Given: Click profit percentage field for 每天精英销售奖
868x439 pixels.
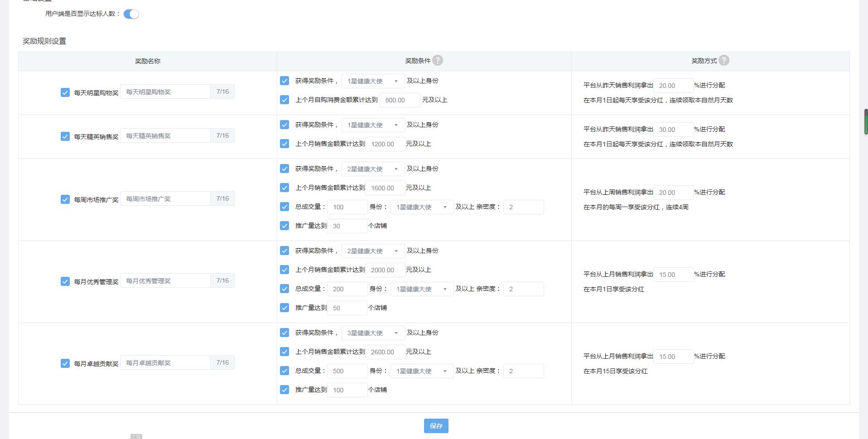Looking at the screenshot, I should [x=673, y=130].
